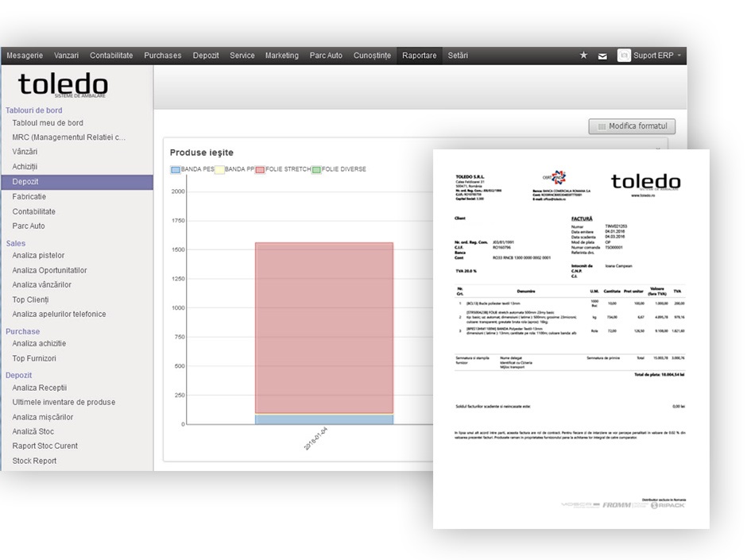747x560 pixels.
Task: Open Top Clienți report
Action: [30, 300]
